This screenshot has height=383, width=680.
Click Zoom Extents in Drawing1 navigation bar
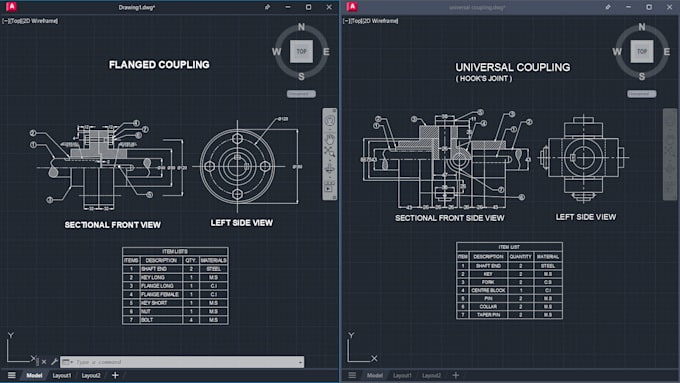coord(330,152)
